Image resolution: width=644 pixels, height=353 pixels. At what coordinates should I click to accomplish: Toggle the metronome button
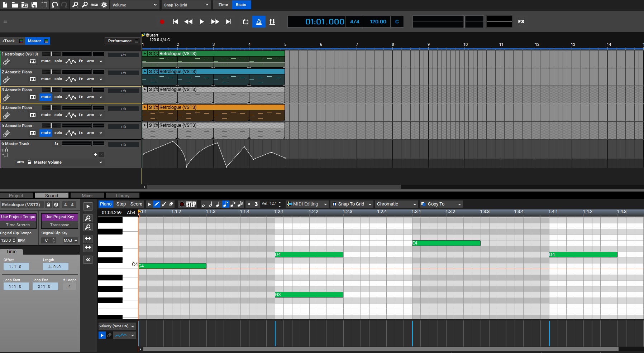(259, 21)
